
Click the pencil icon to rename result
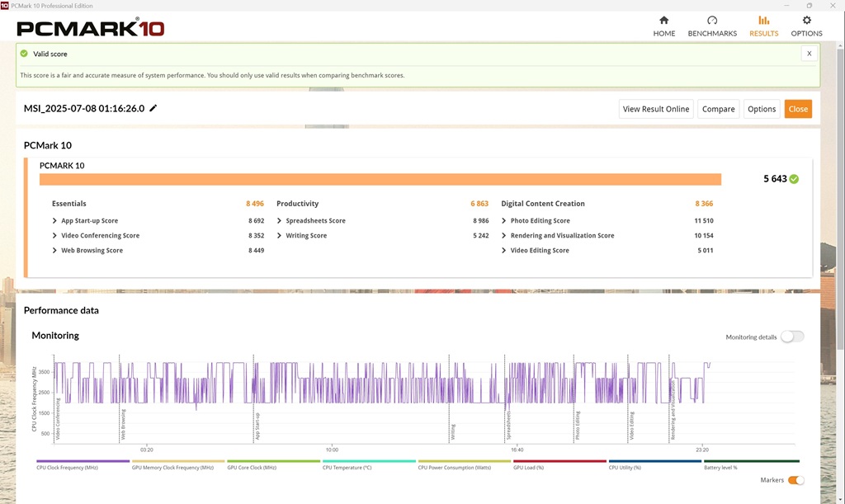coord(153,108)
